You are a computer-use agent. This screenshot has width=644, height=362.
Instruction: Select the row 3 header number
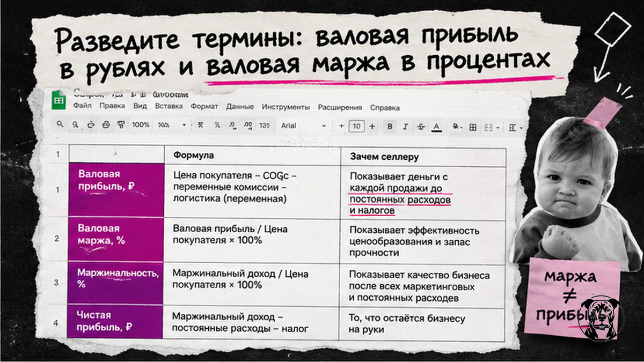tap(57, 284)
